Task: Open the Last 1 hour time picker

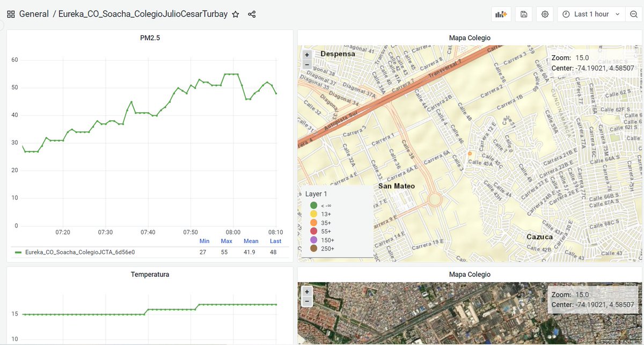Action: [x=591, y=14]
